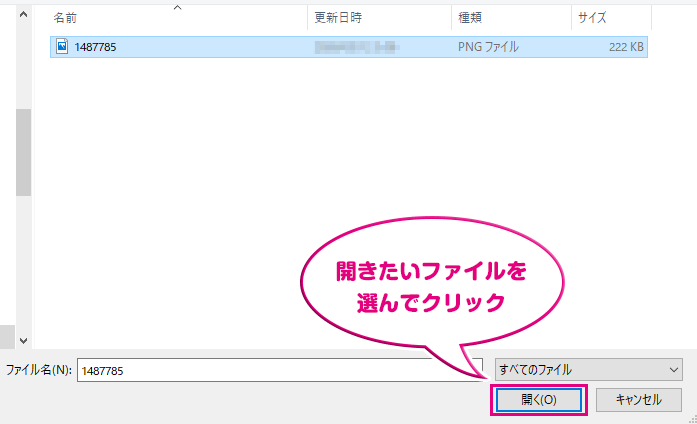
Task: Click the キャンセル button
Action: [x=638, y=400]
